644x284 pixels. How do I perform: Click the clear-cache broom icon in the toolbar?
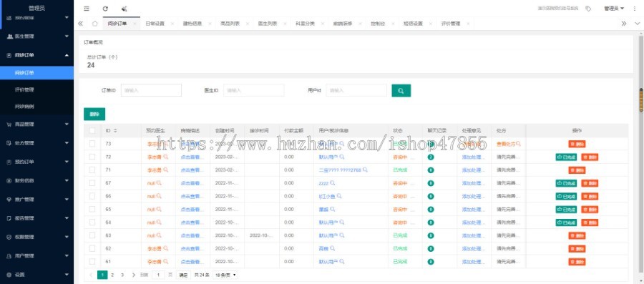[x=124, y=8]
